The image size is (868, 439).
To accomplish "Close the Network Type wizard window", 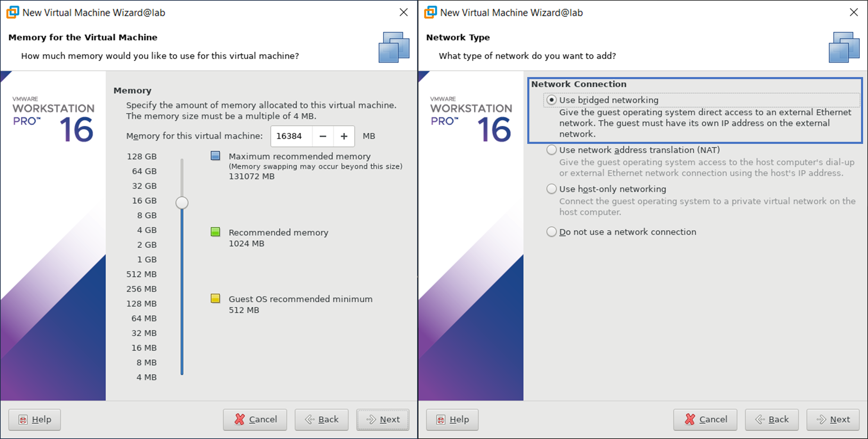I will [x=854, y=12].
